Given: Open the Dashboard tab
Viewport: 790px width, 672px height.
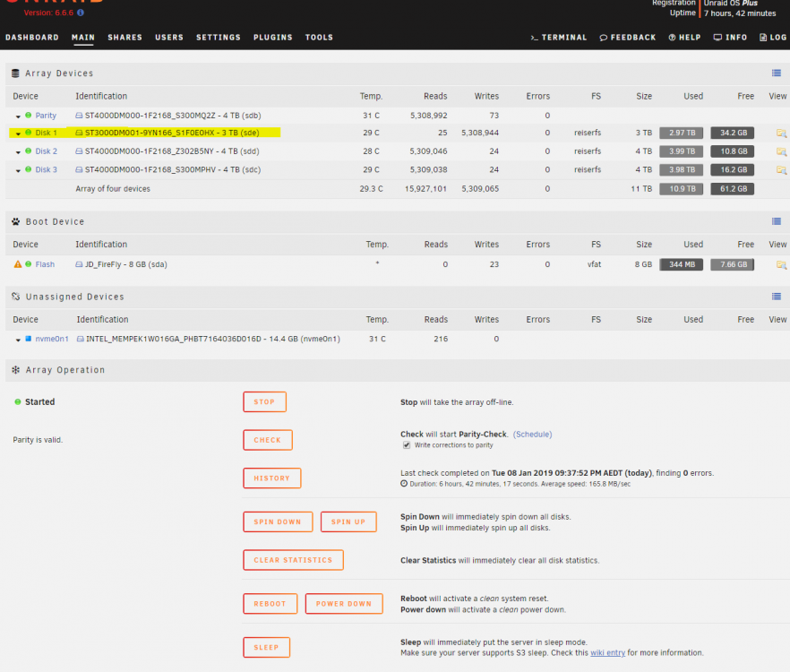Looking at the screenshot, I should [x=31, y=38].
